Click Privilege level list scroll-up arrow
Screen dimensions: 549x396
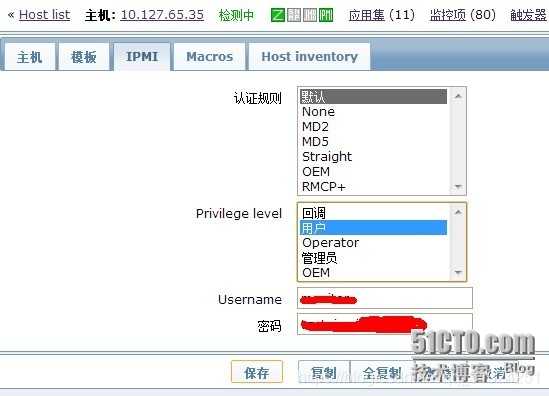point(458,212)
